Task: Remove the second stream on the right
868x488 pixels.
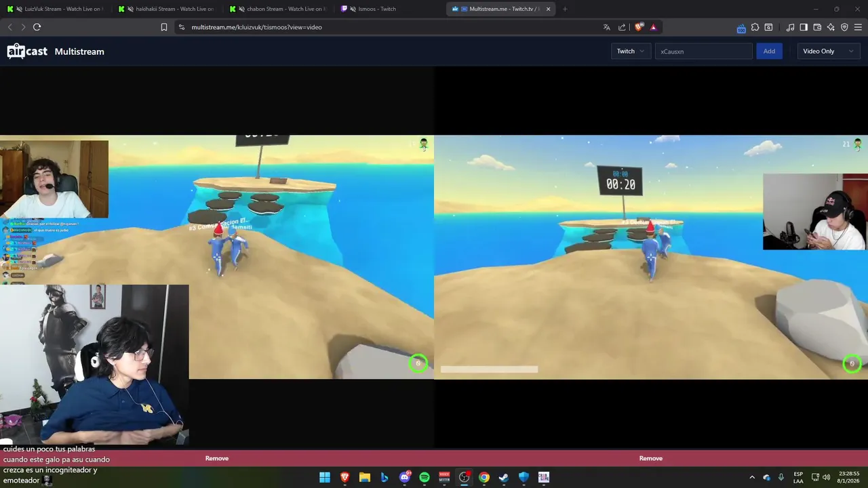Action: [651, 458]
